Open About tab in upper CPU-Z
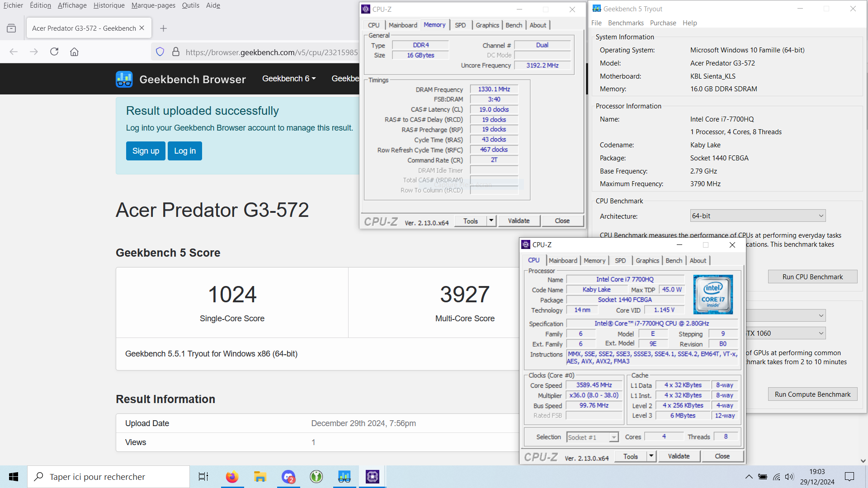 coord(538,25)
